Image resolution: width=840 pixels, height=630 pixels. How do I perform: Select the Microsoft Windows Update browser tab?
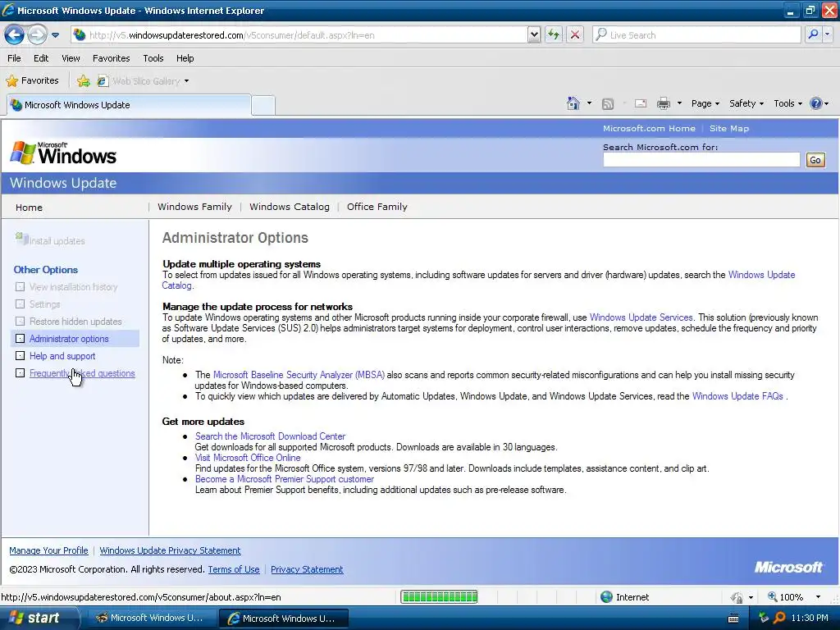129,104
